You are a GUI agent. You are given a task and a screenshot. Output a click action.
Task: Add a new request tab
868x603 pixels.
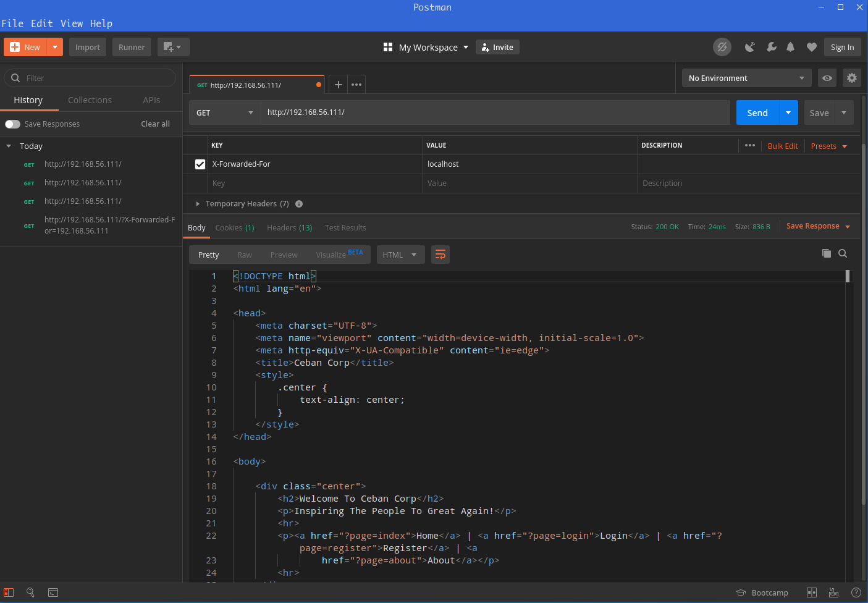pos(339,85)
